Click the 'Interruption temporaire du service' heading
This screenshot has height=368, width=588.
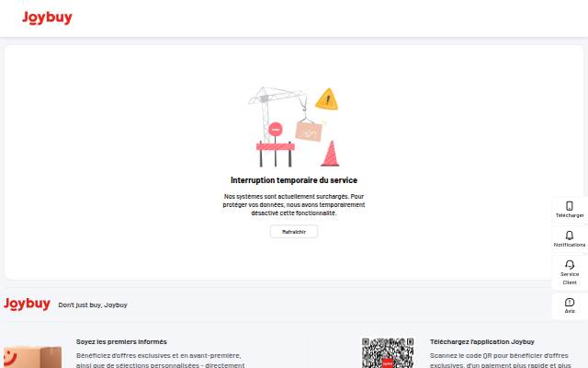click(x=294, y=180)
